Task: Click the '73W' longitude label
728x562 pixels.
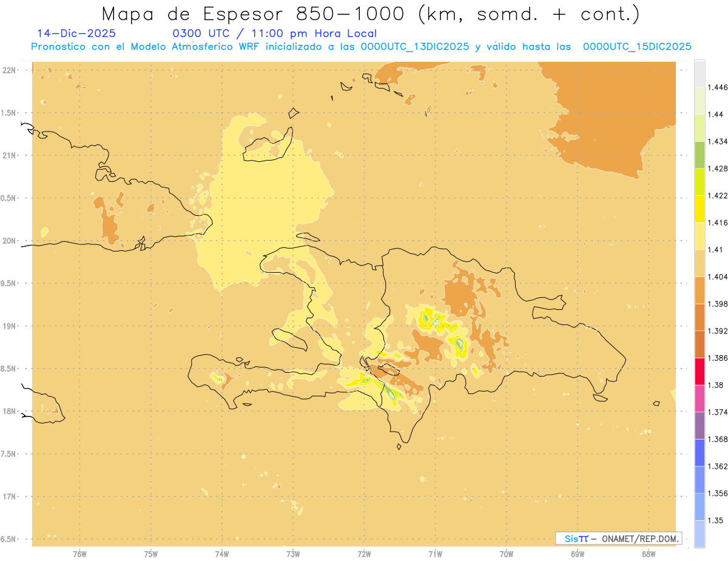Action: point(293,554)
